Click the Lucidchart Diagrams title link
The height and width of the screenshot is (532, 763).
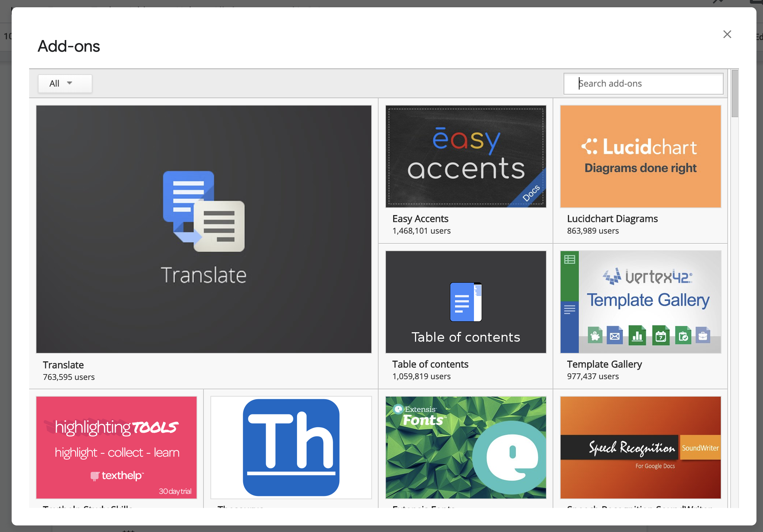(x=612, y=219)
